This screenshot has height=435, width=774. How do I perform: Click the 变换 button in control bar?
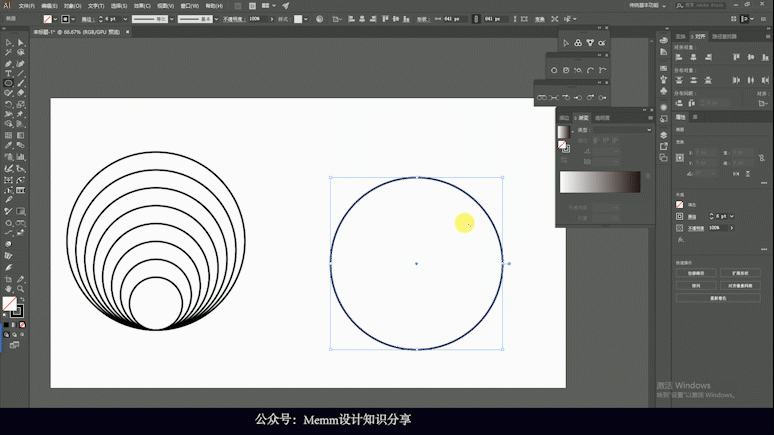[540, 19]
